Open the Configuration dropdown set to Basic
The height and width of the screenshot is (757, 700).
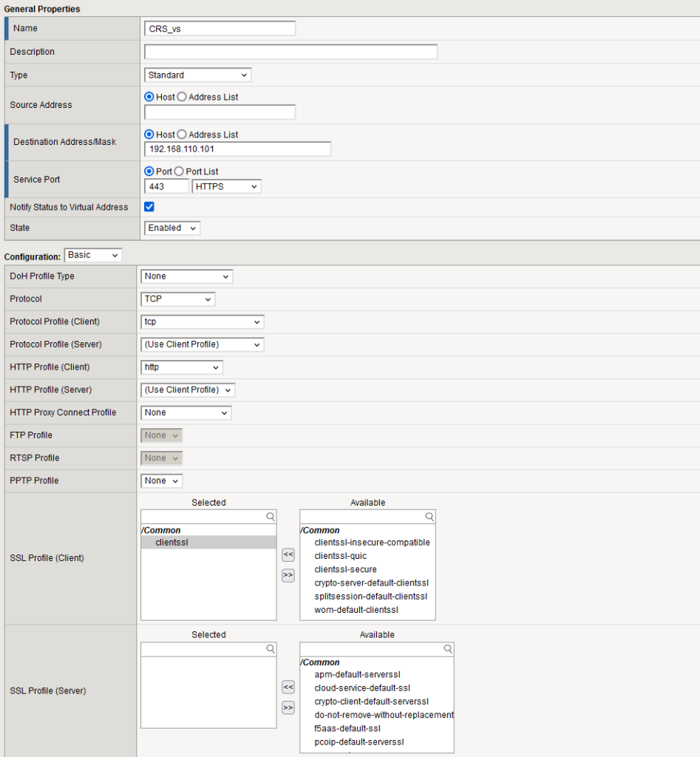coord(92,254)
